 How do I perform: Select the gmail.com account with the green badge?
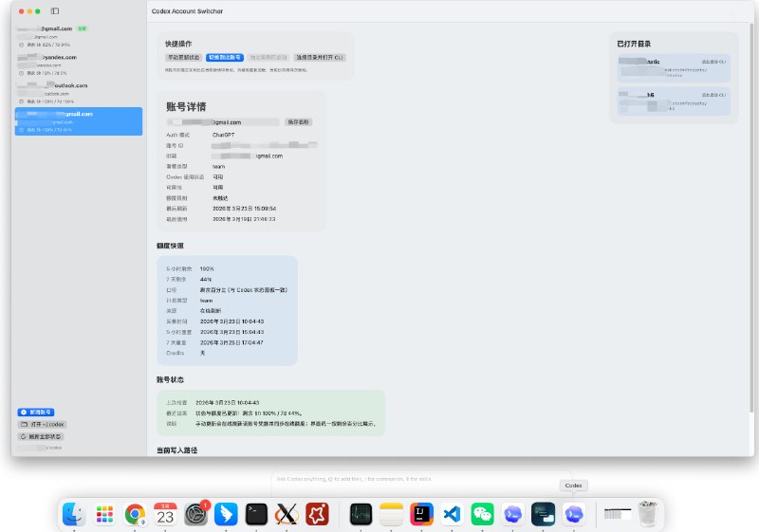point(79,36)
